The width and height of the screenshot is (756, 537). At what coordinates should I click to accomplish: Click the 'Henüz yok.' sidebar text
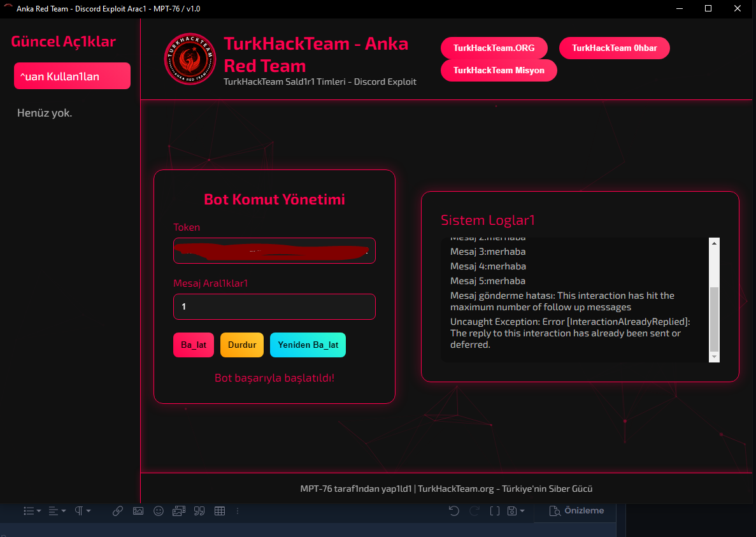point(45,113)
